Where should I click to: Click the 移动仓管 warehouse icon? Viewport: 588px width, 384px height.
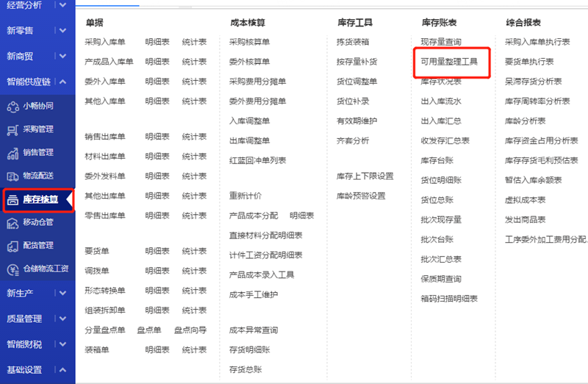pos(12,223)
